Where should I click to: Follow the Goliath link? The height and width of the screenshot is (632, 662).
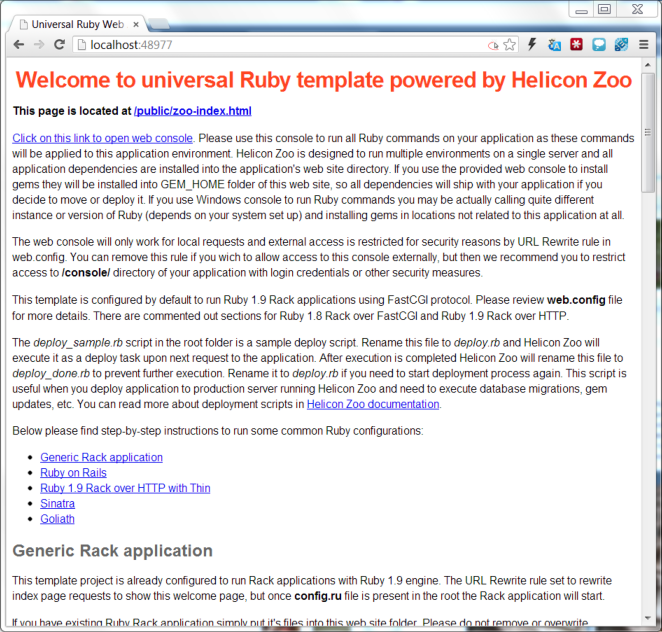click(57, 519)
